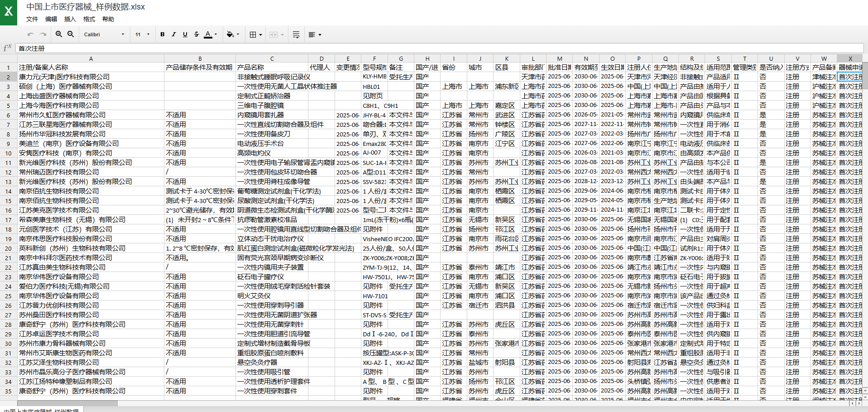Open the 帮助 menu

108,19
